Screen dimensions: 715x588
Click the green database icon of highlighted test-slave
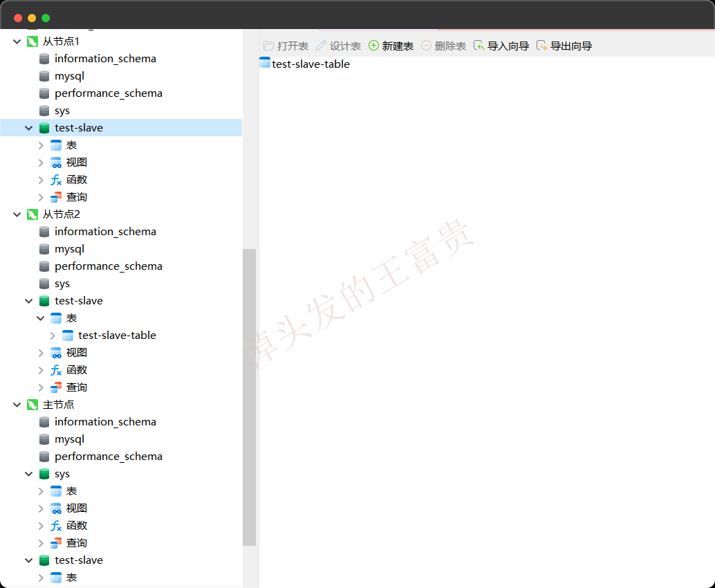pyautogui.click(x=44, y=128)
